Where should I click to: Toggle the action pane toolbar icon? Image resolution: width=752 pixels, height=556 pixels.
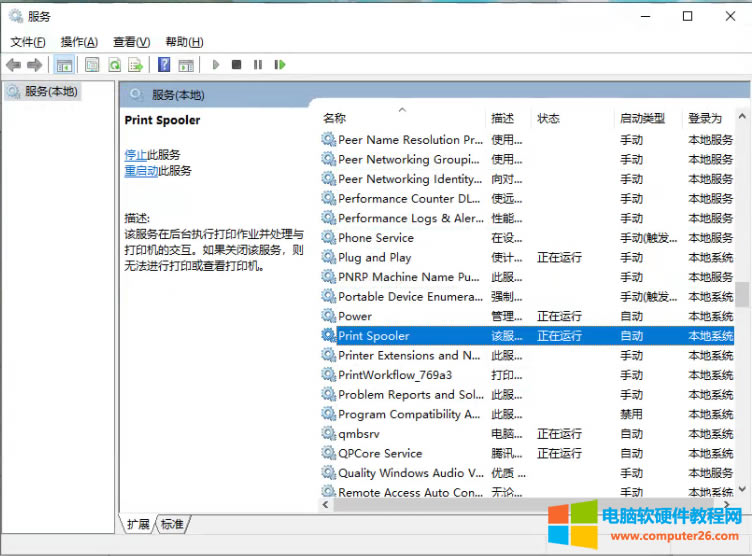click(186, 65)
